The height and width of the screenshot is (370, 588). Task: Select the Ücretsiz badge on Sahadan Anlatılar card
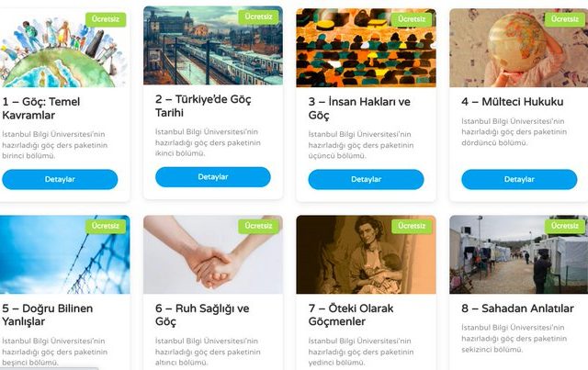coord(564,226)
